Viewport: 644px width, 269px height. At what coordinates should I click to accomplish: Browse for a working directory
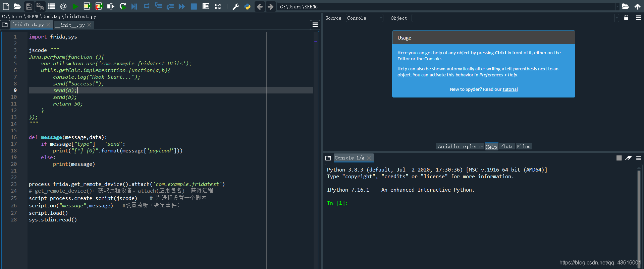[x=625, y=6]
